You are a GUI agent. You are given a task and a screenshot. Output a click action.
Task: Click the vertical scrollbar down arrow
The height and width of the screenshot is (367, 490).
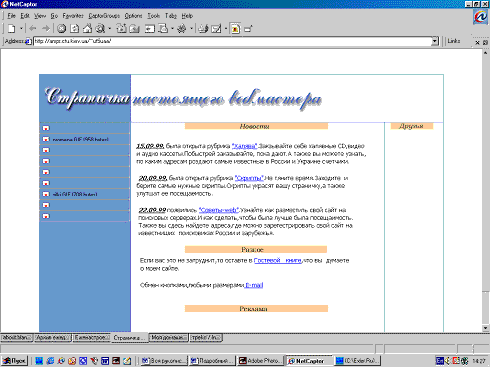(x=486, y=328)
